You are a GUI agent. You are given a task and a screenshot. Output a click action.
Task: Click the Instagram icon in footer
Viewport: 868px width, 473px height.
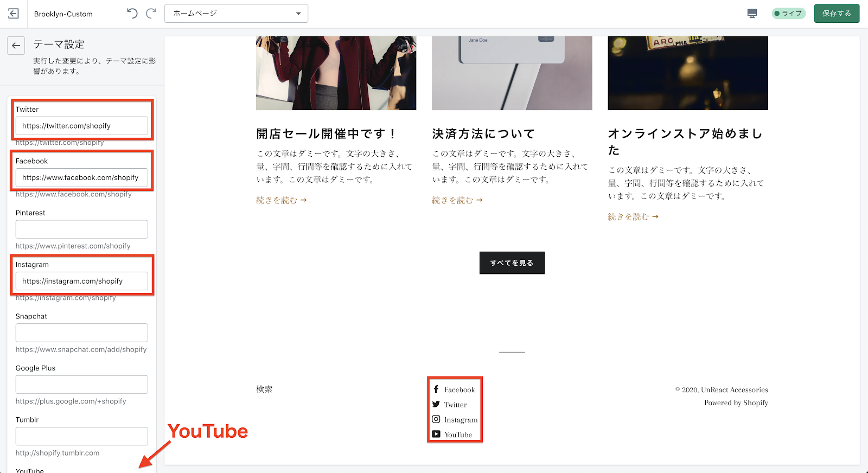point(436,419)
